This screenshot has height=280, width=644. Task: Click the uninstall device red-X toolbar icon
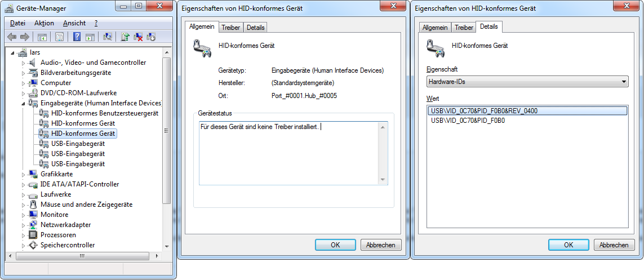click(x=139, y=37)
